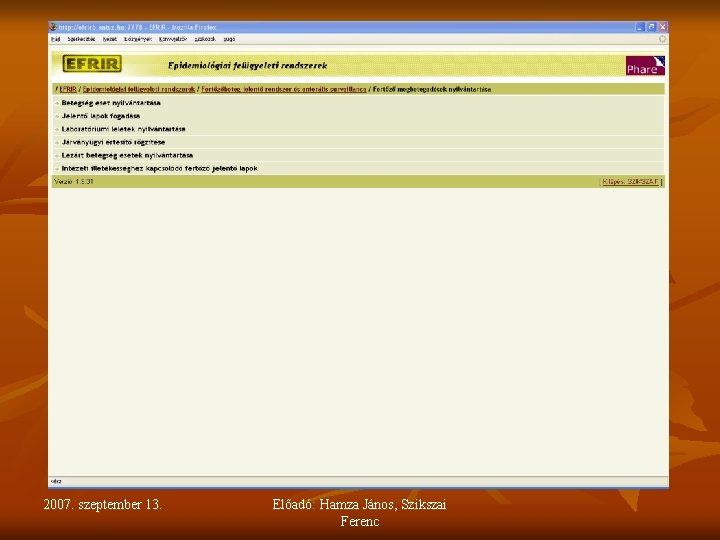Follow the Fertőzőbeteg jelentő rendszer breadcrumb link
Screen dimensions: 720x540
284,89
